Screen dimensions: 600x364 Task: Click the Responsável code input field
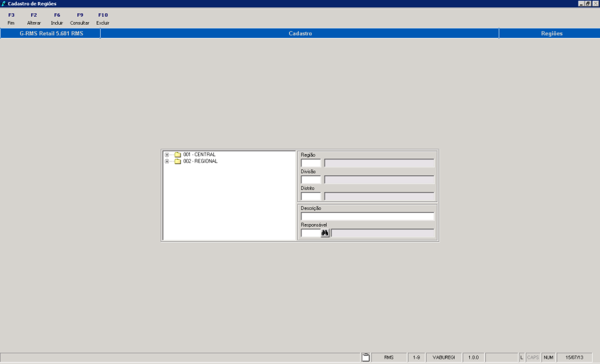[310, 233]
